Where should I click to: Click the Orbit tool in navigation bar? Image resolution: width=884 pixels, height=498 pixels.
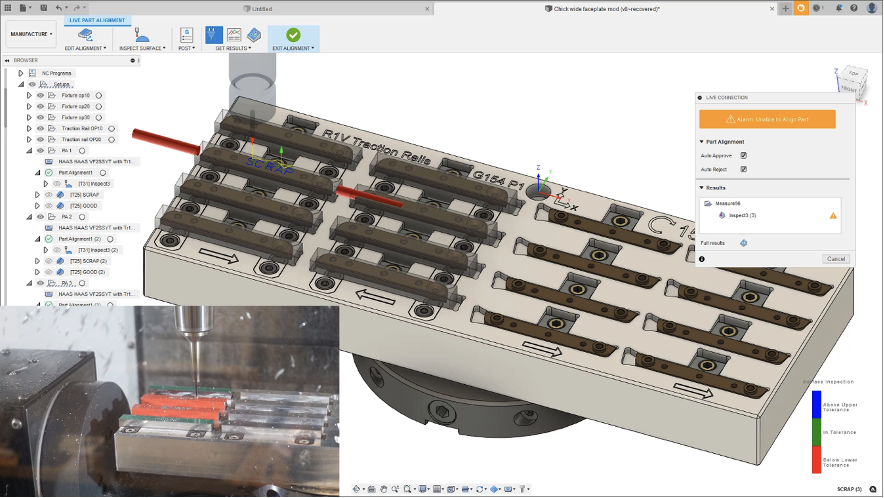coord(357,489)
